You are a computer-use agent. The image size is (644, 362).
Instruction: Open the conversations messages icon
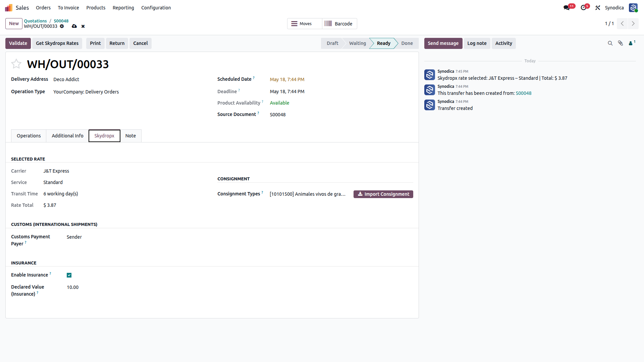567,8
